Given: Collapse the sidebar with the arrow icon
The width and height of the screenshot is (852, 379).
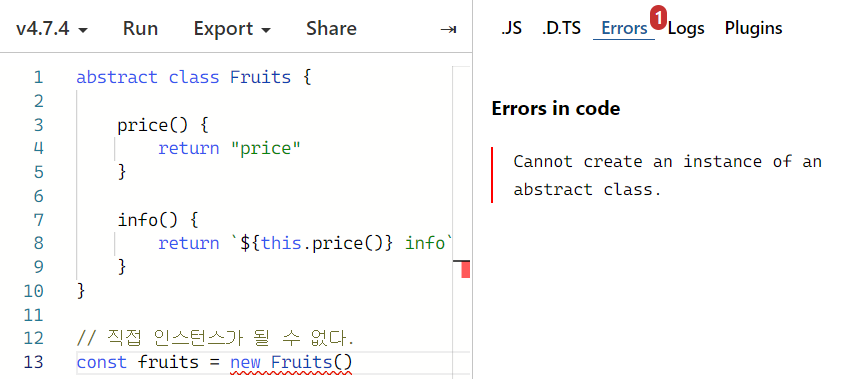Looking at the screenshot, I should [448, 29].
